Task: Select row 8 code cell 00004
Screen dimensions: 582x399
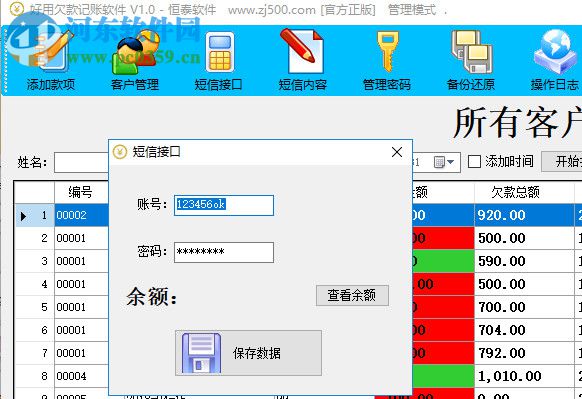Action: (x=81, y=376)
